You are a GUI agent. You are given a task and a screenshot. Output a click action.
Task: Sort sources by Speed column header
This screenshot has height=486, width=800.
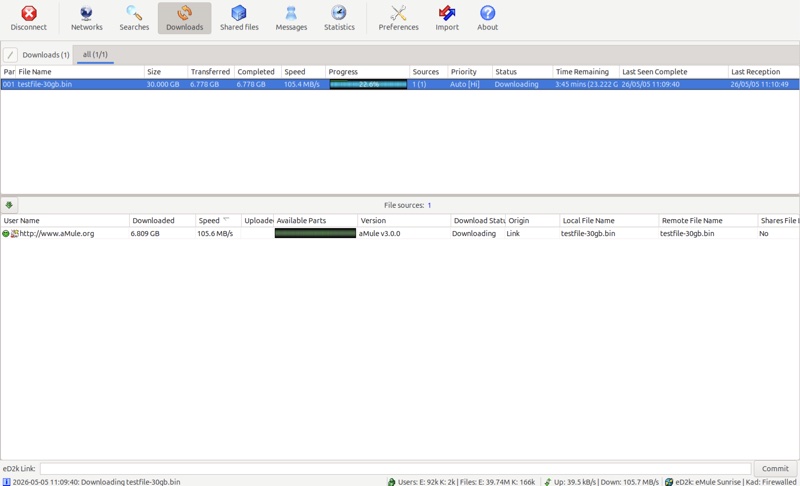pyautogui.click(x=218, y=220)
